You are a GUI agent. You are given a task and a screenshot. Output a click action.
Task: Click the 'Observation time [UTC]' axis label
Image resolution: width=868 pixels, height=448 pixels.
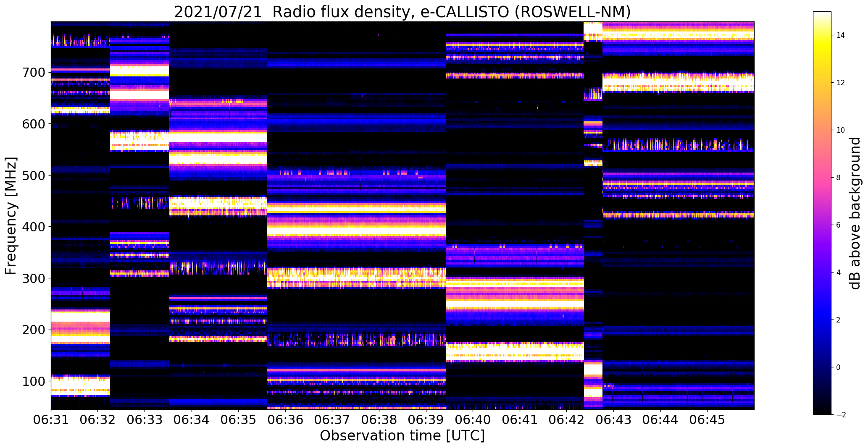(x=402, y=436)
